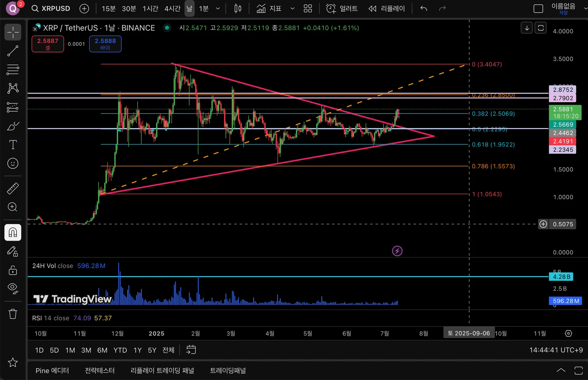Viewport: 588px width, 380px height.
Task: Toggle lock all drawing tools
Action: (13, 270)
